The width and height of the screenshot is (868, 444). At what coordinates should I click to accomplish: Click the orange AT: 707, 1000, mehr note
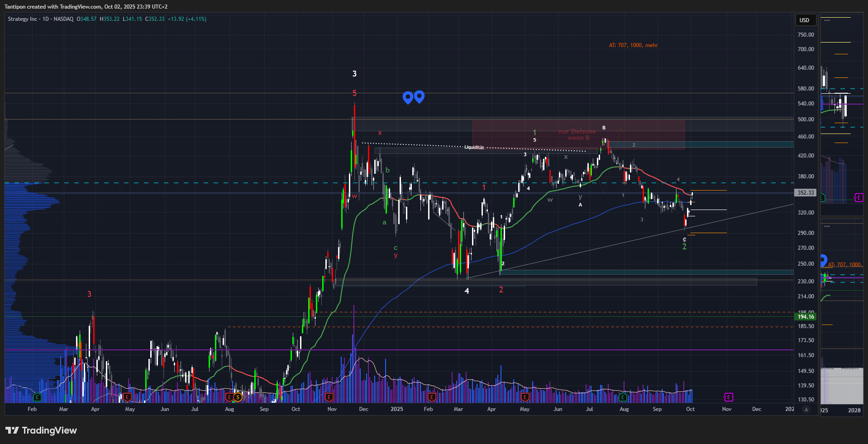633,45
